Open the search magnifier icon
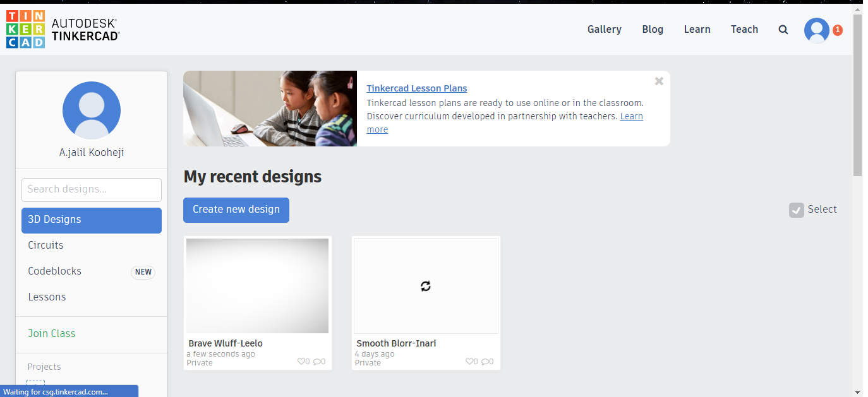This screenshot has height=397, width=868. pos(783,30)
